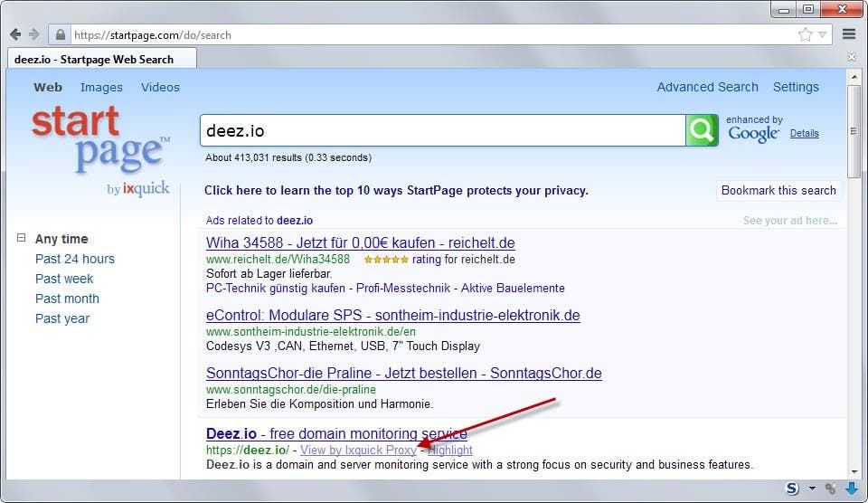Image resolution: width=868 pixels, height=503 pixels.
Task: Click Bookmark this search button
Action: pos(778,191)
